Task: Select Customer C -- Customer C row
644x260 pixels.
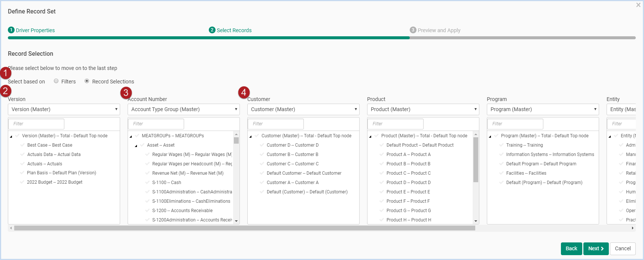Action: (x=293, y=163)
